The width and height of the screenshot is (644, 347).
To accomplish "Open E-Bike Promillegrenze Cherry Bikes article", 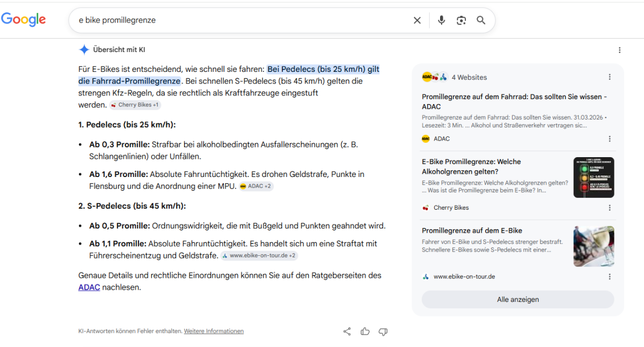I will coord(471,166).
